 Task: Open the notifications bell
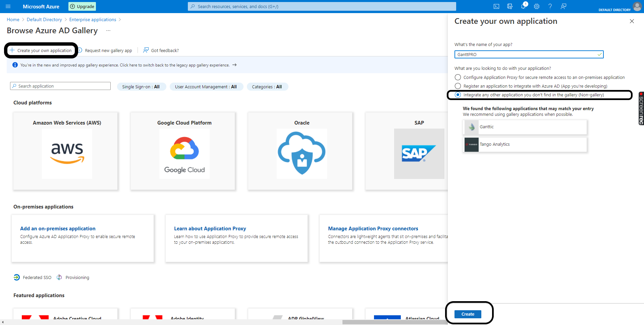tap(523, 6)
